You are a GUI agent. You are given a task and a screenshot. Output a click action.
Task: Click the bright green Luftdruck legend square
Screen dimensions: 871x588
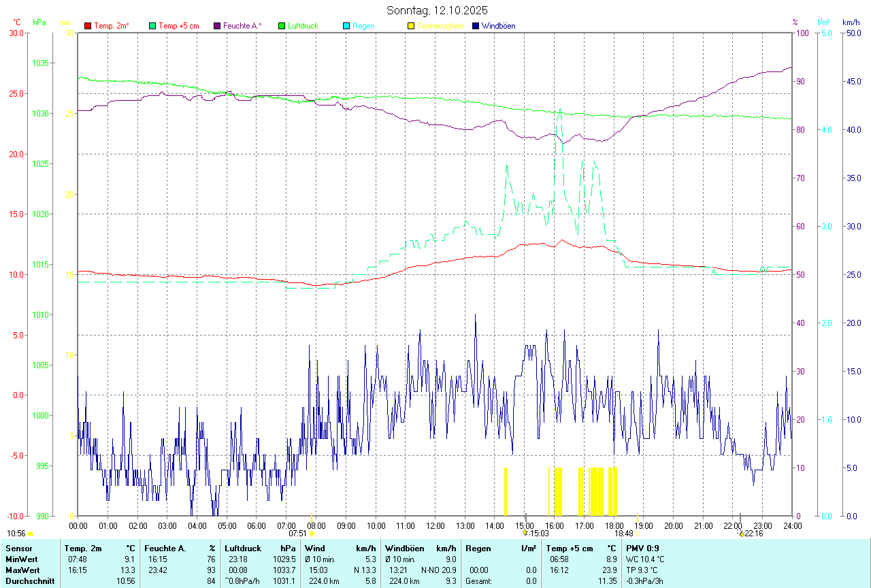[x=282, y=26]
